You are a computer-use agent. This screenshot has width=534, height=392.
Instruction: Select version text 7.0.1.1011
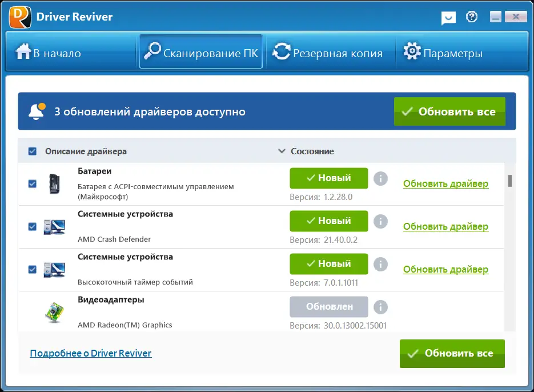341,283
